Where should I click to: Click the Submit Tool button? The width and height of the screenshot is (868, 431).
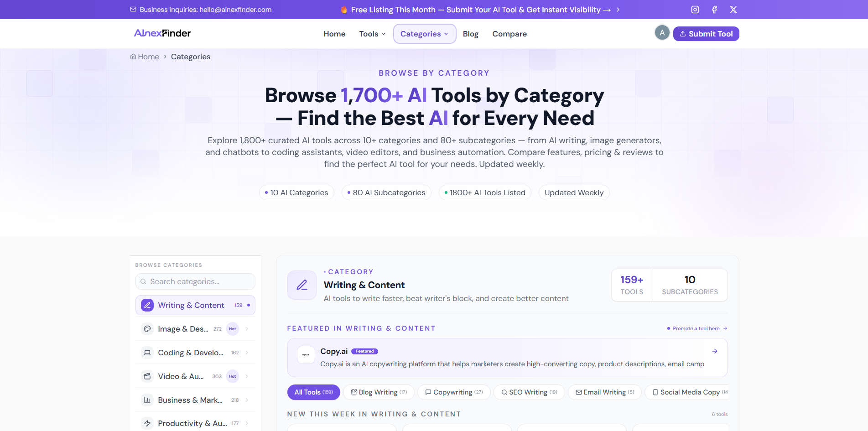click(706, 34)
